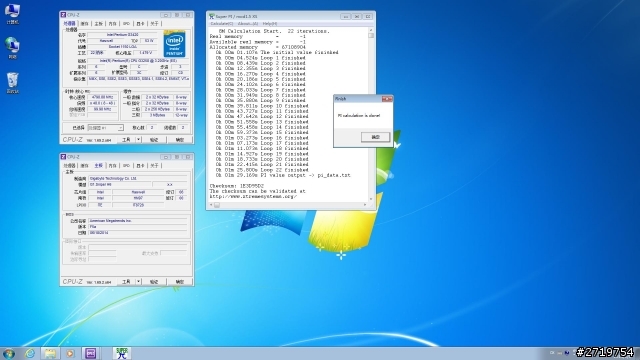
Task: Confirm the PI calculation done dialog
Action: click(376, 137)
